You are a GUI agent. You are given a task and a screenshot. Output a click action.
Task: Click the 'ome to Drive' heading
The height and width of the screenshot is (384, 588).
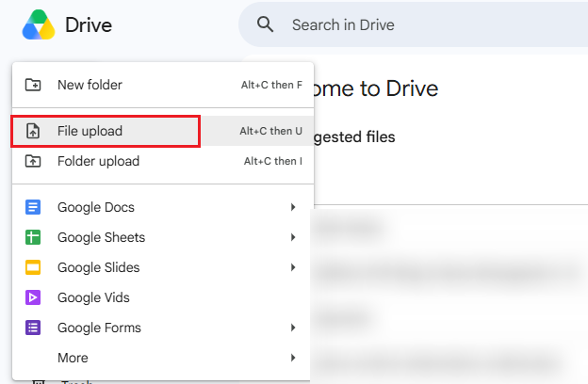pyautogui.click(x=376, y=88)
